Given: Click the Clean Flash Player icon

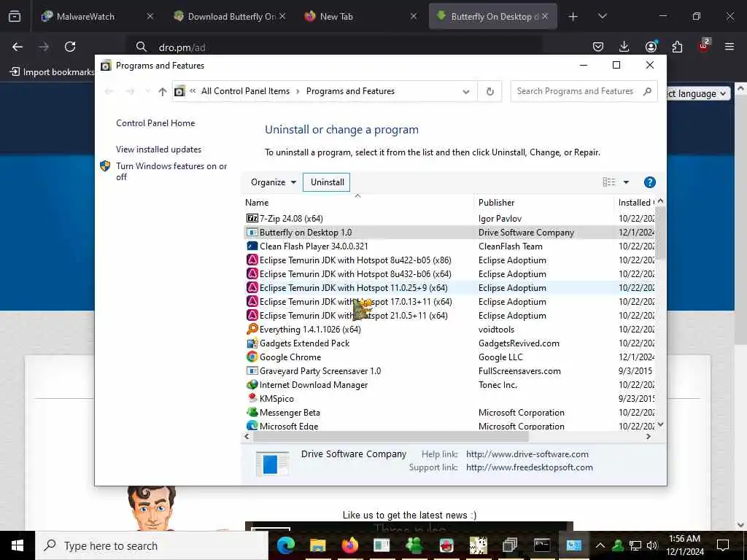Looking at the screenshot, I should [x=252, y=246].
